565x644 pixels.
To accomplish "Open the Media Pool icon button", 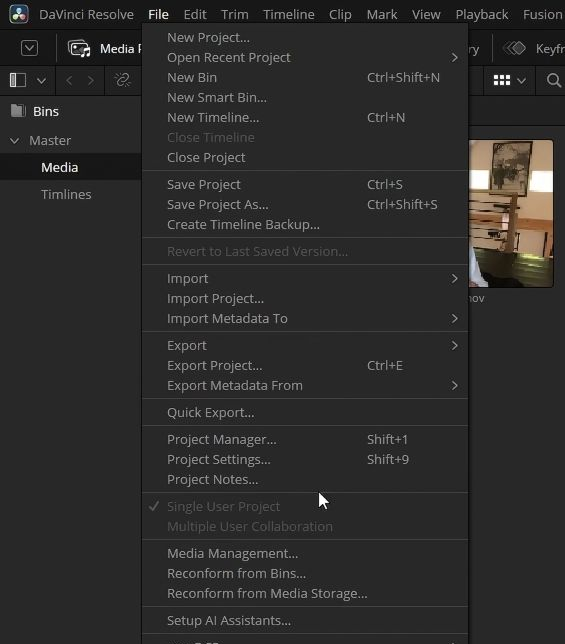I will pyautogui.click(x=79, y=48).
